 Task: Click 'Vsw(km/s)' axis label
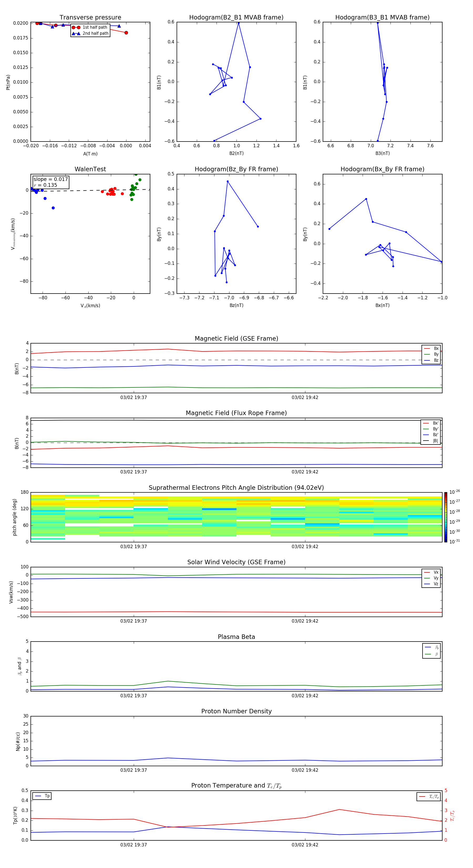[11, 592]
